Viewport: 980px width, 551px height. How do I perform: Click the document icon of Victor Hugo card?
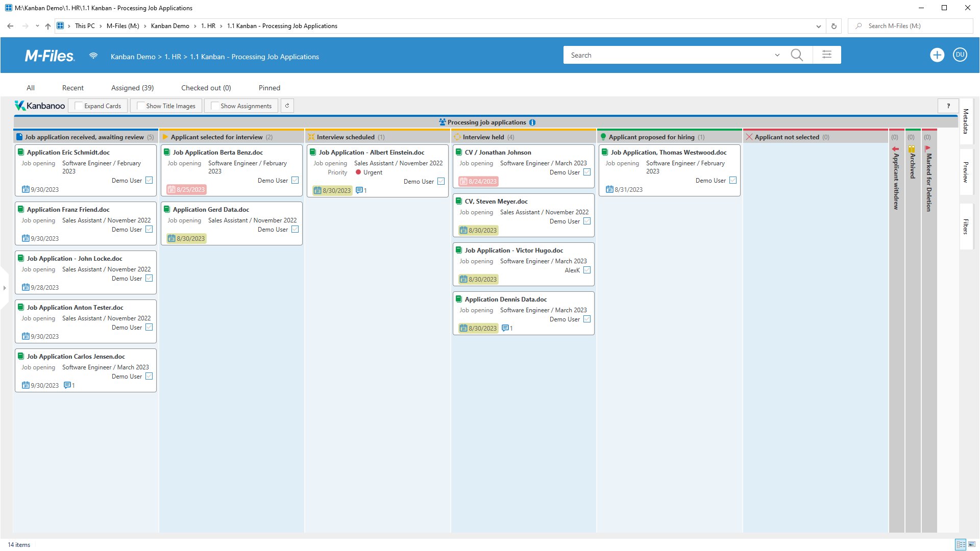pyautogui.click(x=459, y=250)
